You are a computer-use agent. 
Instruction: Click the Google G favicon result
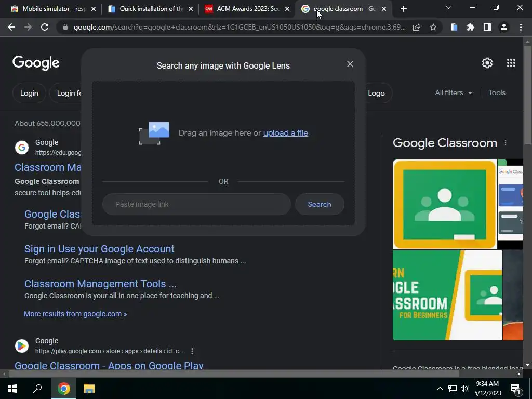22,148
